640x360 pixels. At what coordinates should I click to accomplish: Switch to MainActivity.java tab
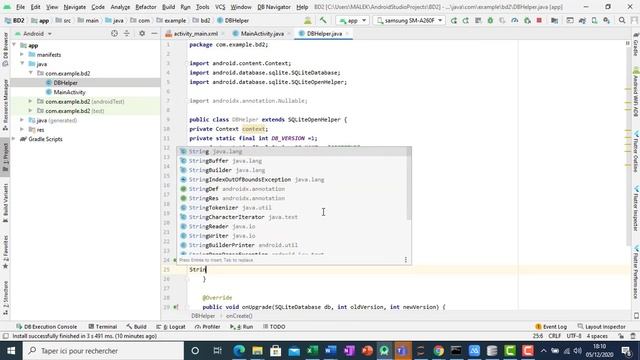click(262, 33)
